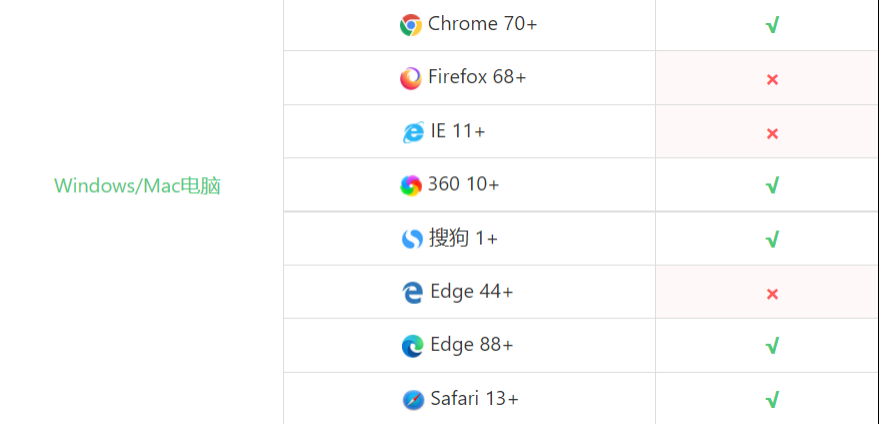Click the legacy Edge 44+ logo icon

(x=412, y=292)
